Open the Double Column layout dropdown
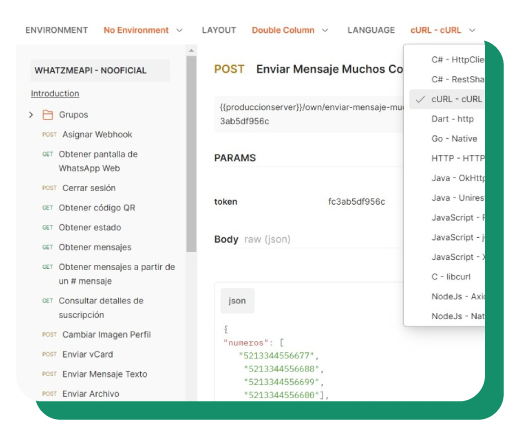 290,30
